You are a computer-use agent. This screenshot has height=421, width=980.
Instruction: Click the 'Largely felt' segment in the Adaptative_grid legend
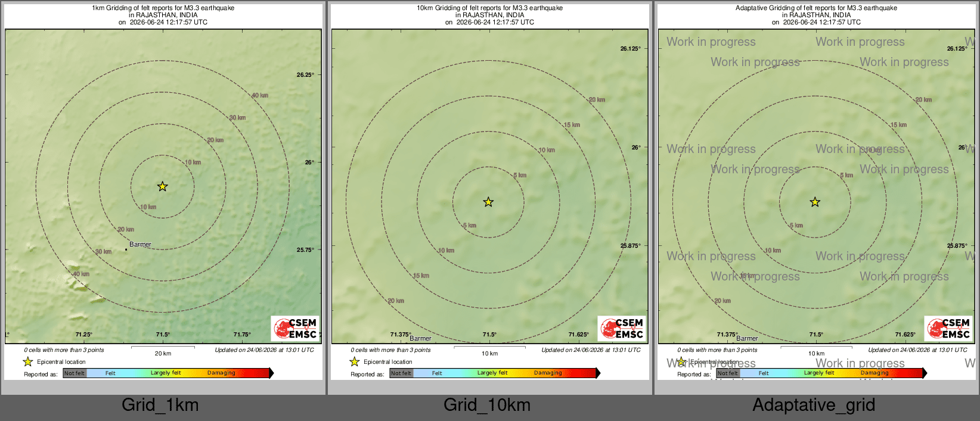(819, 373)
